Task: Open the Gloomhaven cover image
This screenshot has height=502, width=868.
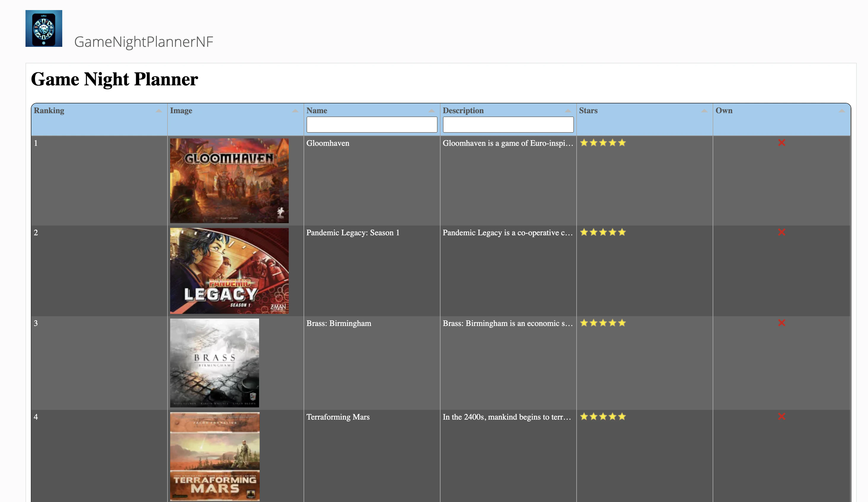Action: [229, 181]
